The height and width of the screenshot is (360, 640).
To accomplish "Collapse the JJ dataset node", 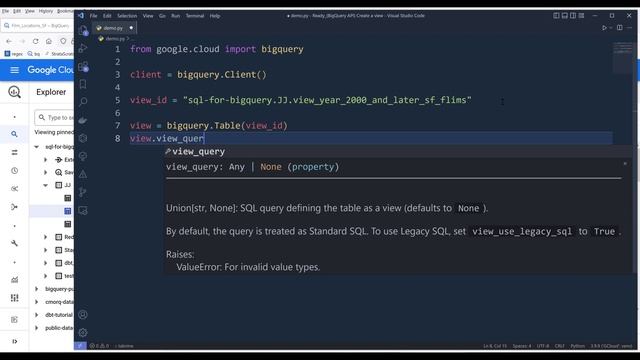I will pos(46,185).
